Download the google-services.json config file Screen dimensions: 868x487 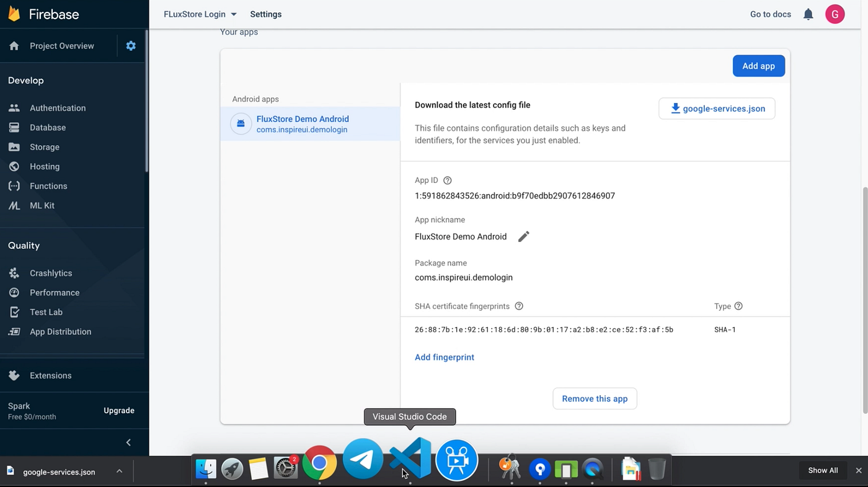tap(717, 109)
